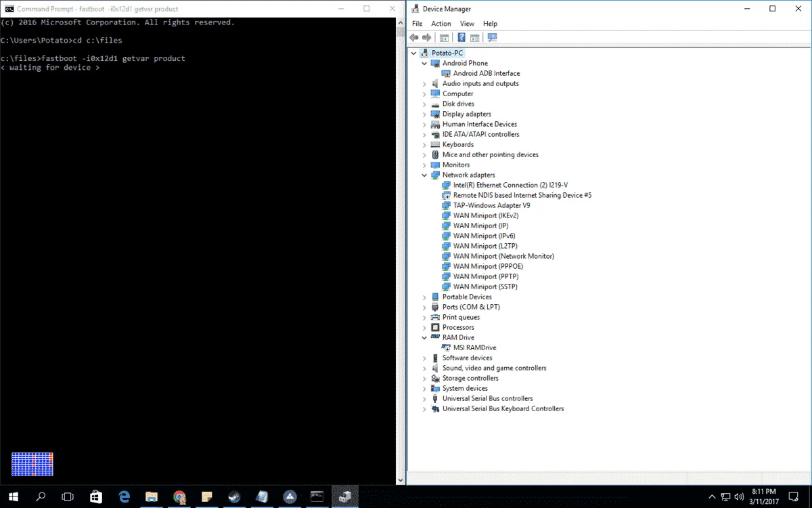
Task: Launch Microsoft Edge from taskbar
Action: [124, 496]
